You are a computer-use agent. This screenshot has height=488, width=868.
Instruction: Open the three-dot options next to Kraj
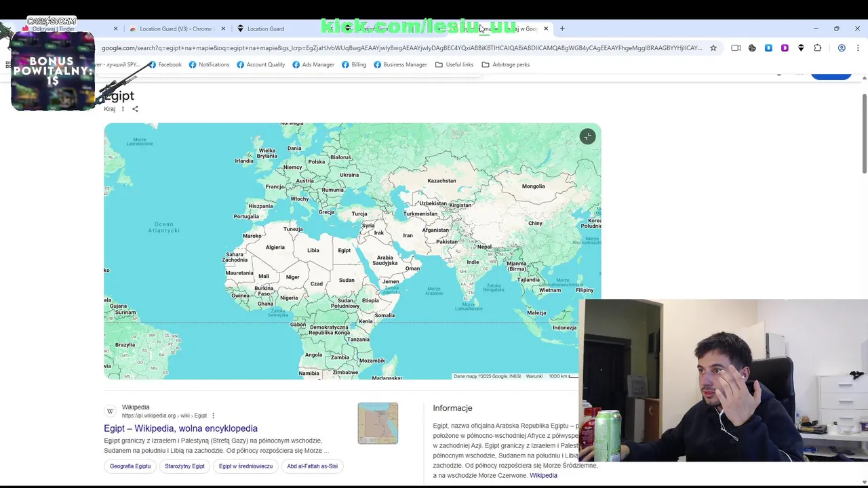[x=123, y=109]
